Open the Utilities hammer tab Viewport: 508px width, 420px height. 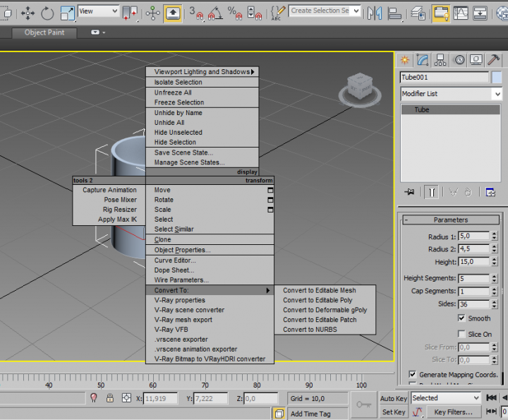pyautogui.click(x=495, y=60)
